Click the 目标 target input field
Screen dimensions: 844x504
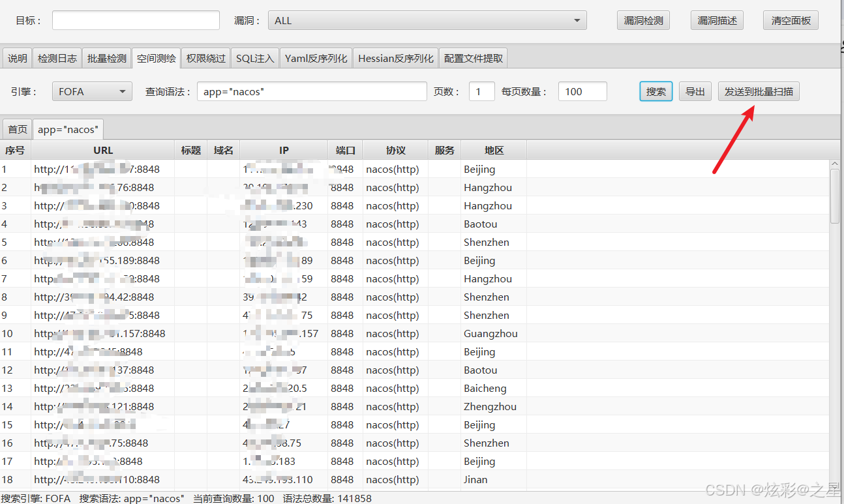click(x=136, y=20)
